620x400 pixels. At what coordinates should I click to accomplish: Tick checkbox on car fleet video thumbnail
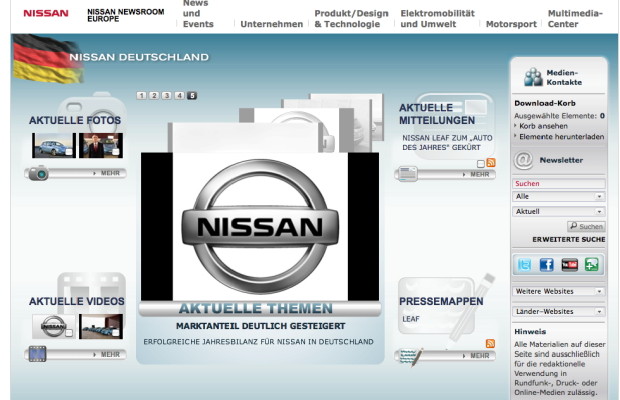click(116, 333)
